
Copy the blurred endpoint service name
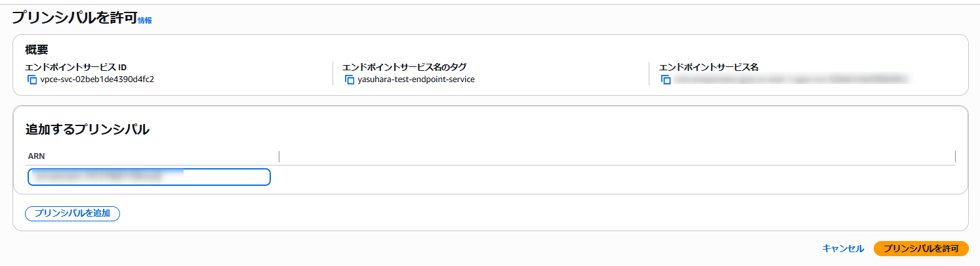point(666,79)
